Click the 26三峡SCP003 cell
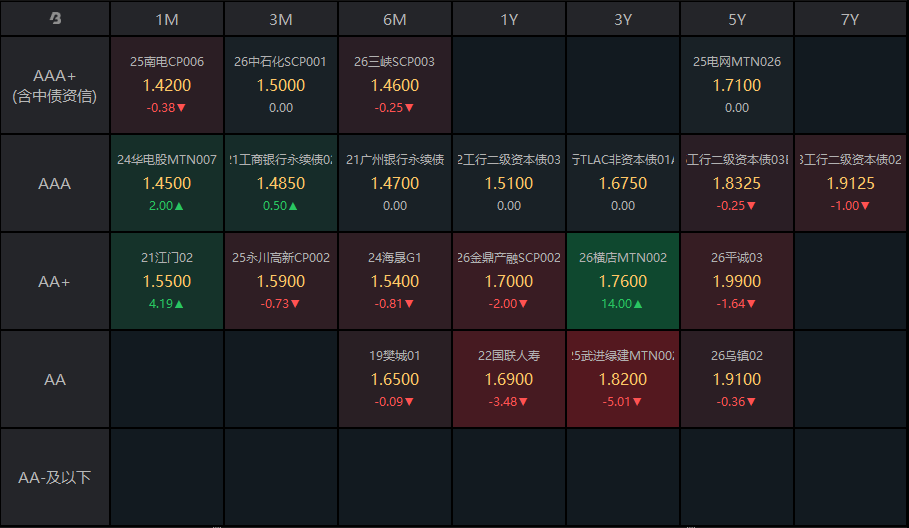 [x=395, y=85]
